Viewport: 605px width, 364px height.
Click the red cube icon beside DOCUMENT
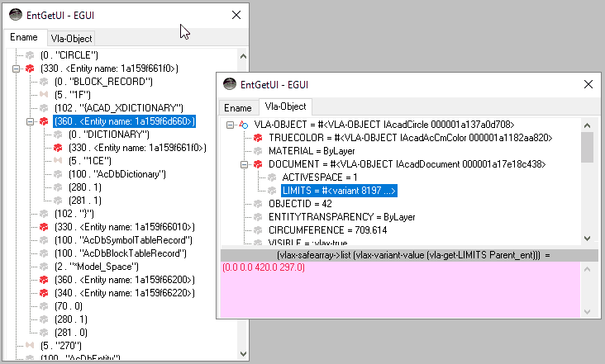[258, 164]
